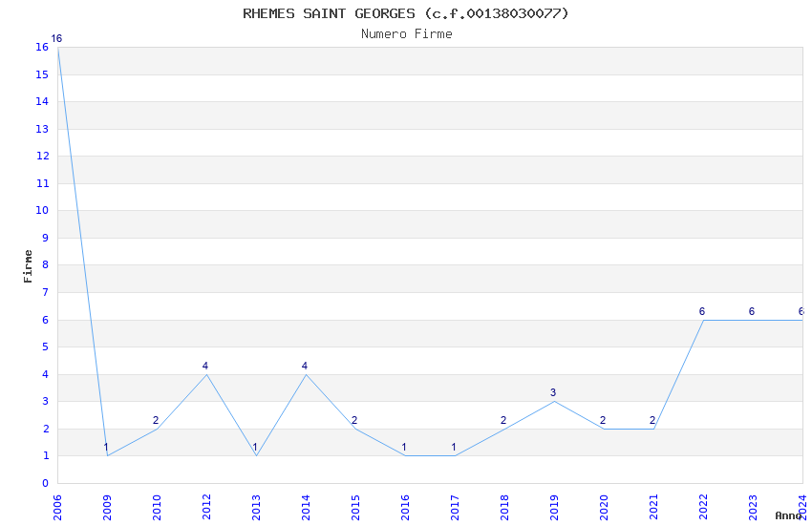Image resolution: width=812 pixels, height=525 pixels.
Task: Click data label 4 at year 2014
Action: tap(305, 366)
